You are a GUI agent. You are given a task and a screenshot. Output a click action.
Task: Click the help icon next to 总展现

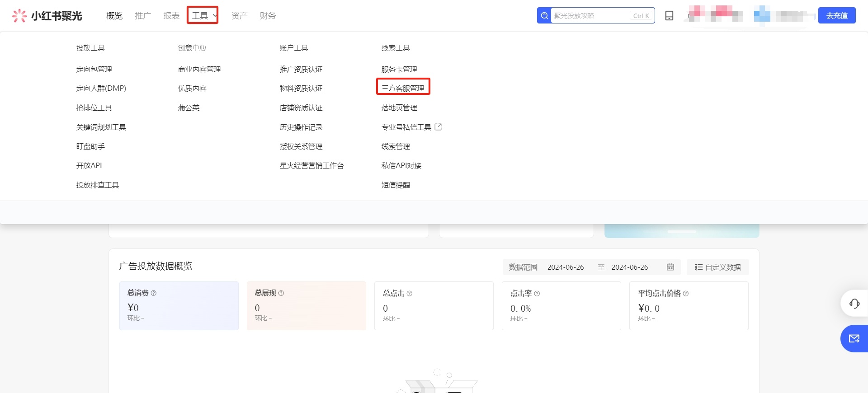pyautogui.click(x=281, y=293)
